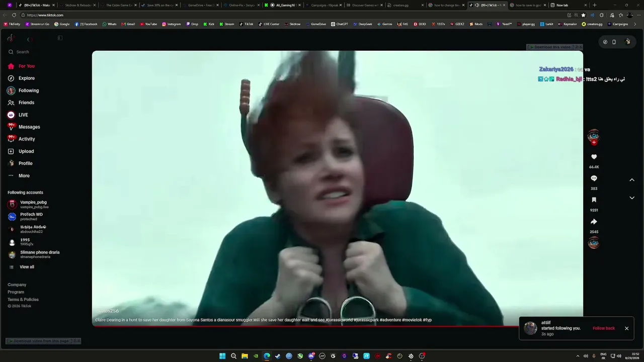Open the Microsoft Edge taskbar icon
The image size is (644, 362).
[267, 356]
